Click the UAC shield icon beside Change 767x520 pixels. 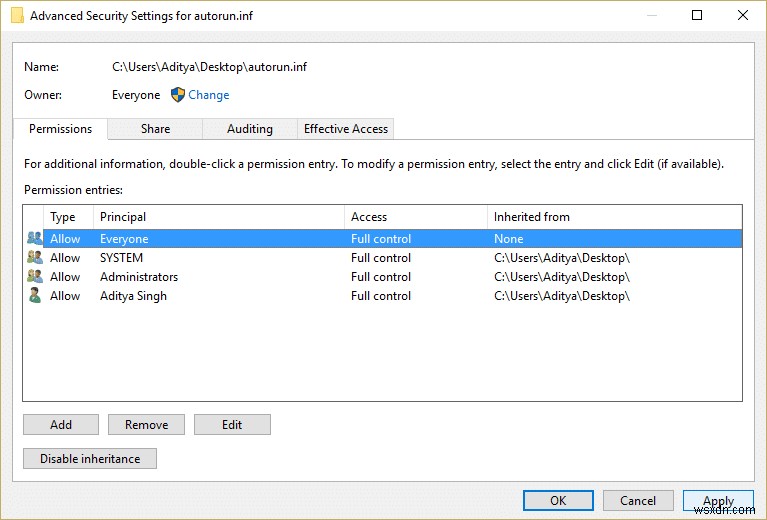click(178, 95)
